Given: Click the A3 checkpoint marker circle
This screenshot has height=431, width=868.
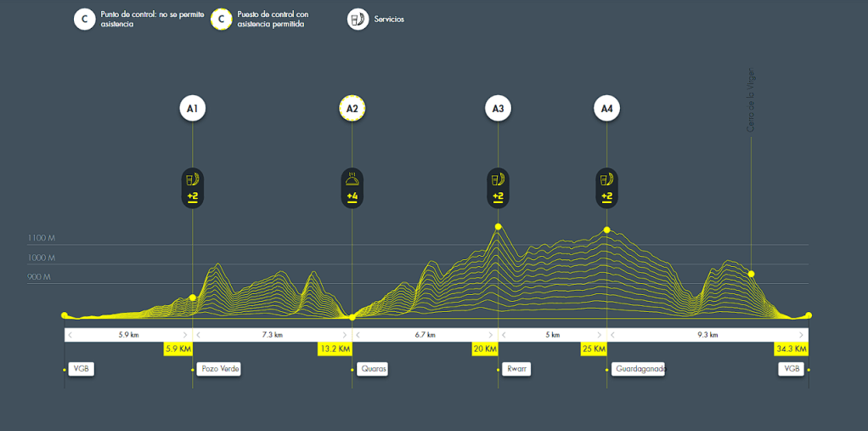Looking at the screenshot, I should [x=498, y=109].
